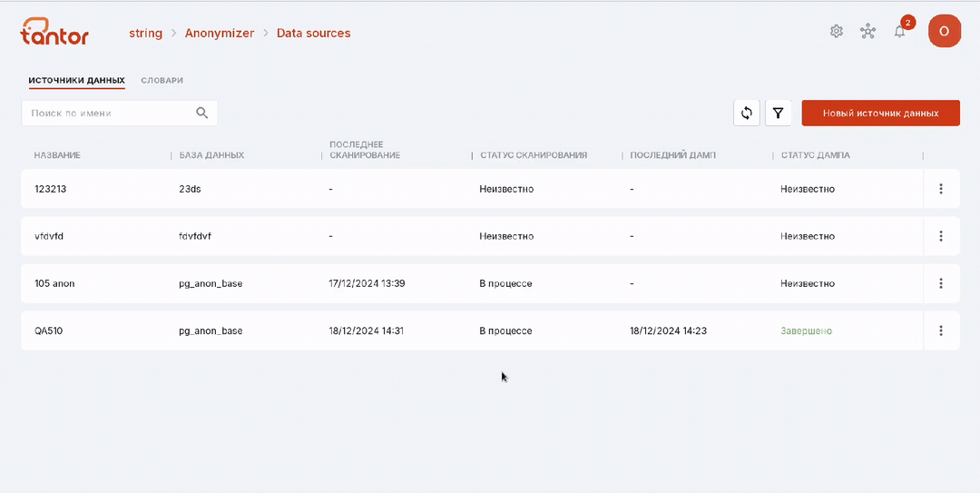Go to the Anonymizer breadcrumb link

click(220, 34)
